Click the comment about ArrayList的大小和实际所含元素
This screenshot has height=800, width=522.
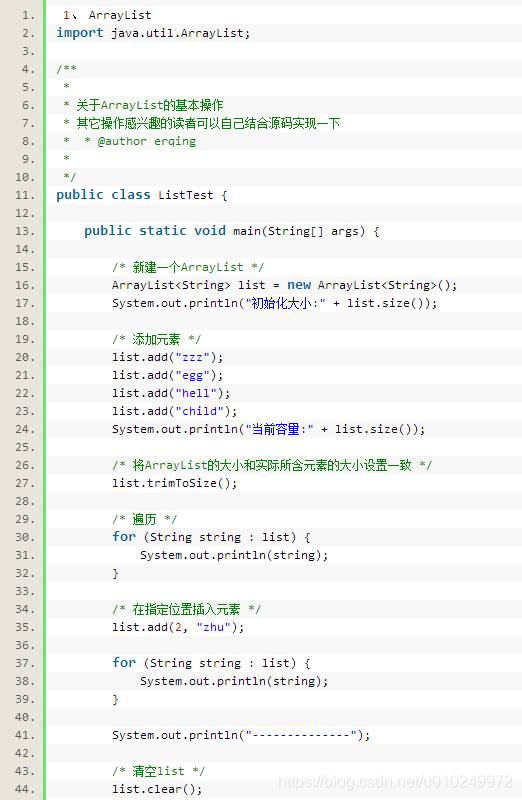pos(272,465)
